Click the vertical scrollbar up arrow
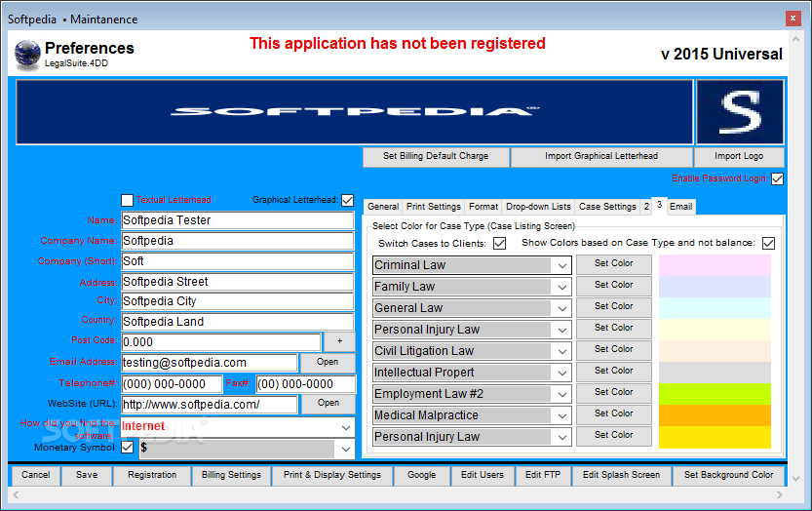The height and width of the screenshot is (511, 812). (x=796, y=39)
